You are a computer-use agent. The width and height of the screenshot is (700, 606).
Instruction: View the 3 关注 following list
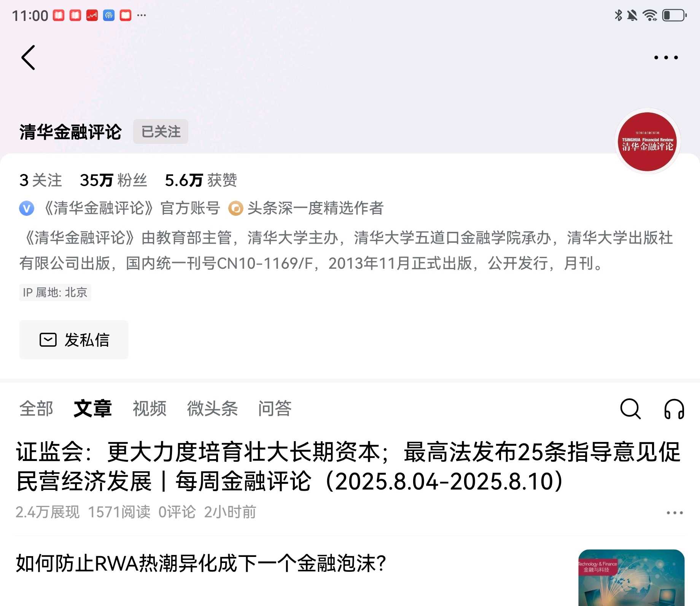pos(41,180)
